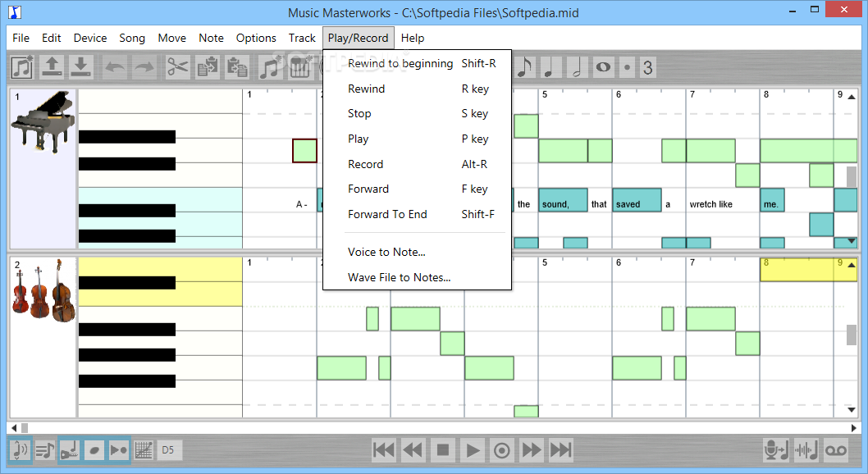This screenshot has height=474, width=868.
Task: Click the grand piano instrument of track 1
Action: point(43,122)
